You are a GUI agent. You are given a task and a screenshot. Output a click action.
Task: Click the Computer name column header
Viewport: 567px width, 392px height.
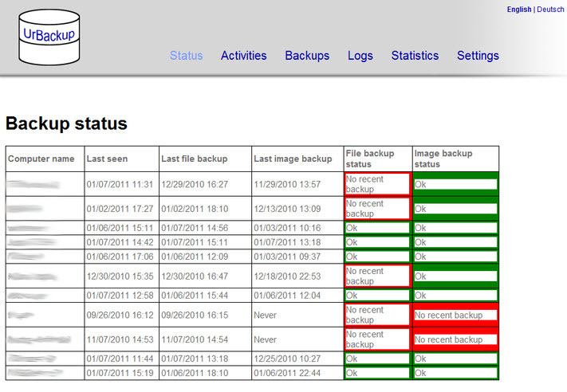pyautogui.click(x=41, y=159)
